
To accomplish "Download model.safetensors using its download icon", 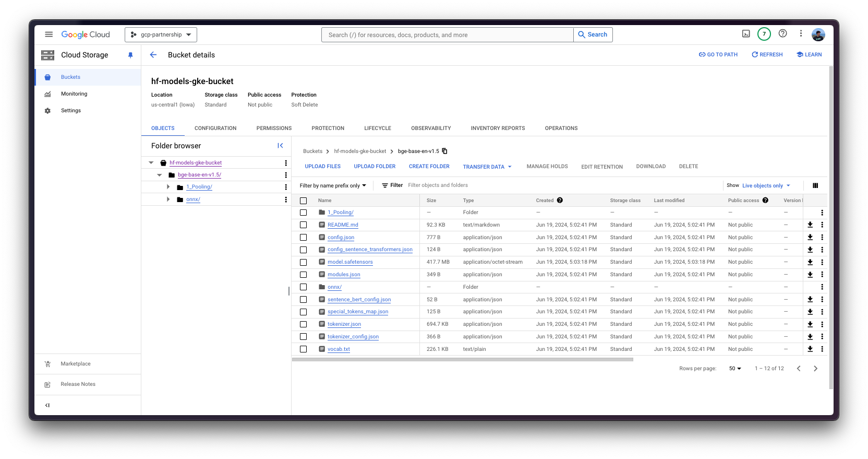I will tap(810, 262).
